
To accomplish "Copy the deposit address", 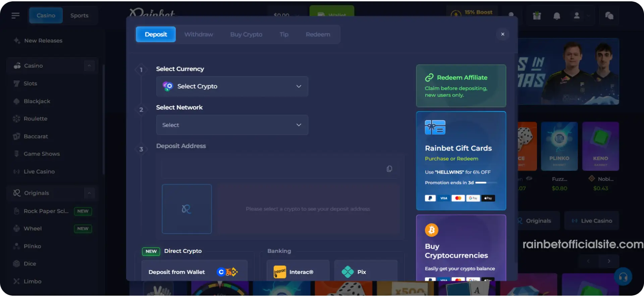I will 389,169.
